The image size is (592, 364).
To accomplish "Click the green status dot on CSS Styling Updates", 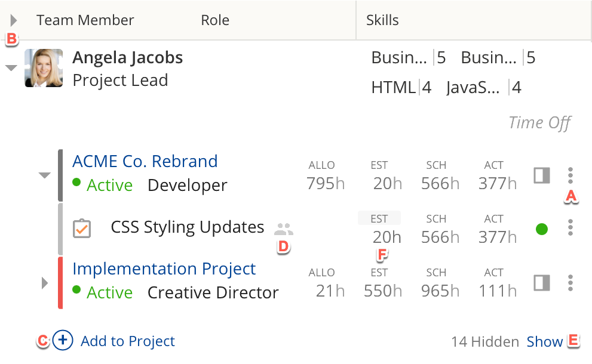I will [x=542, y=229].
